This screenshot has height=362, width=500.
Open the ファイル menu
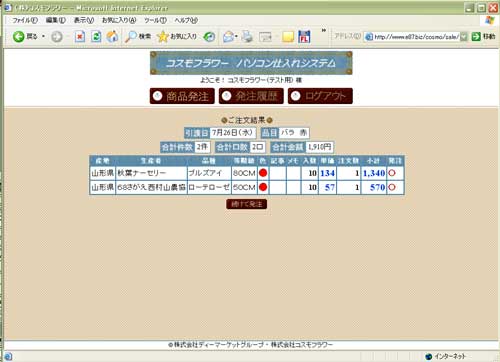(25, 20)
